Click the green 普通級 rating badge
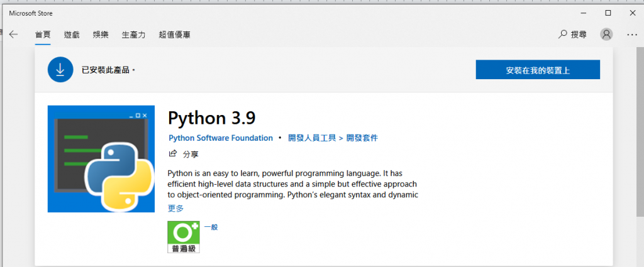Screen dimensions: 644x267 point(183,237)
